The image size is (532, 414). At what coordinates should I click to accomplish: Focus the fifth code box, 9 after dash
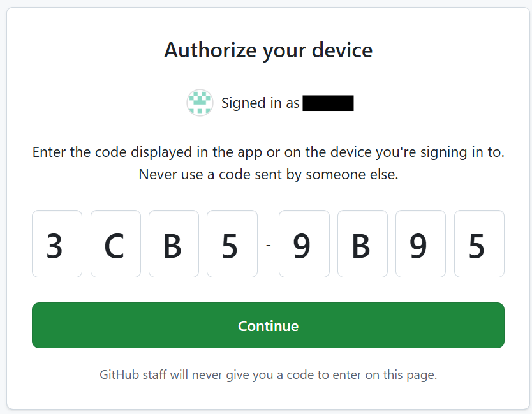point(304,244)
